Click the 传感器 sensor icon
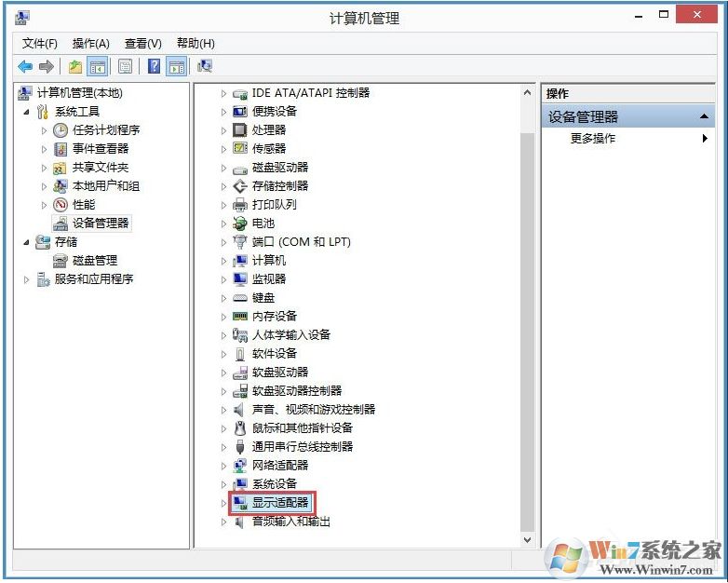This screenshot has width=728, height=583. [239, 149]
